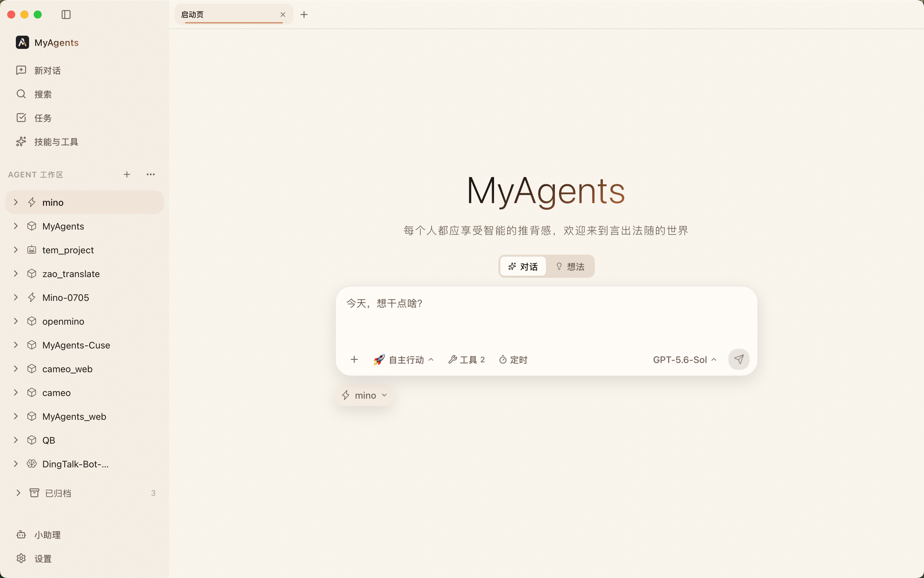Click the cube icon beside MyAgents-Cuse
Screen dimensions: 924x578
click(32, 345)
